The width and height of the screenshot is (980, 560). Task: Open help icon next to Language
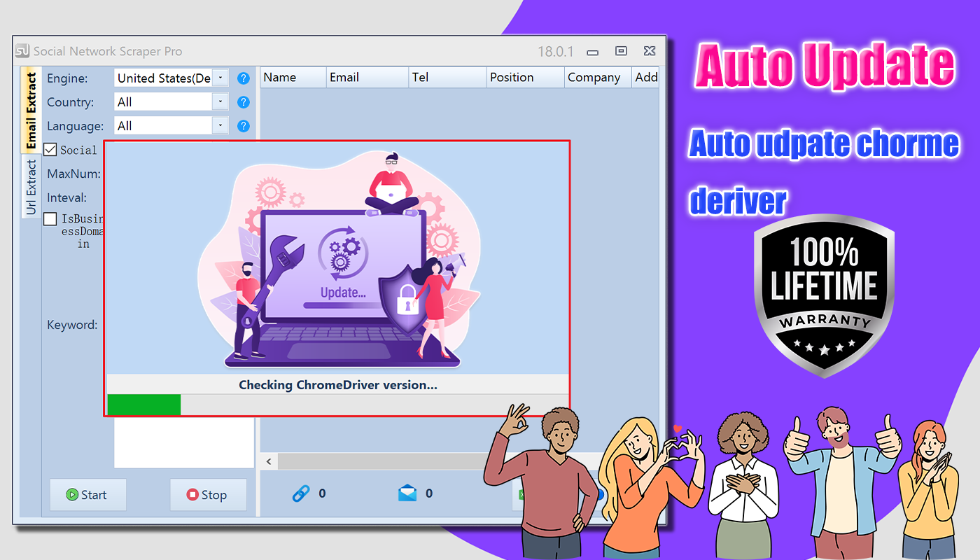point(244,126)
